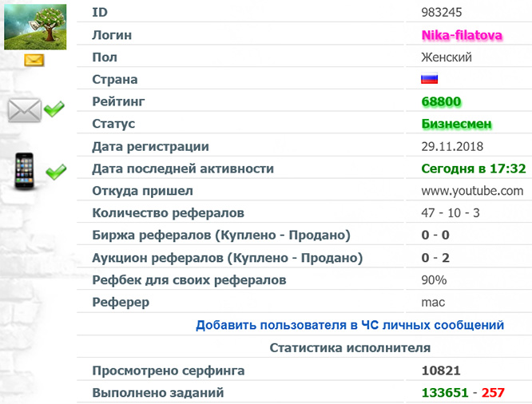Image resolution: width=532 pixels, height=404 pixels.
Task: Click the Бизнесмен status label
Action: pos(456,125)
